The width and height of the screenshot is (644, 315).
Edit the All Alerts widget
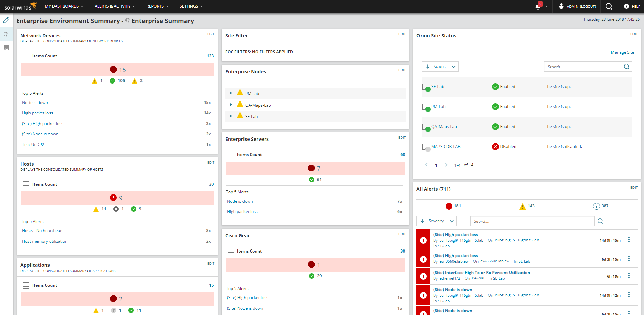click(x=634, y=188)
